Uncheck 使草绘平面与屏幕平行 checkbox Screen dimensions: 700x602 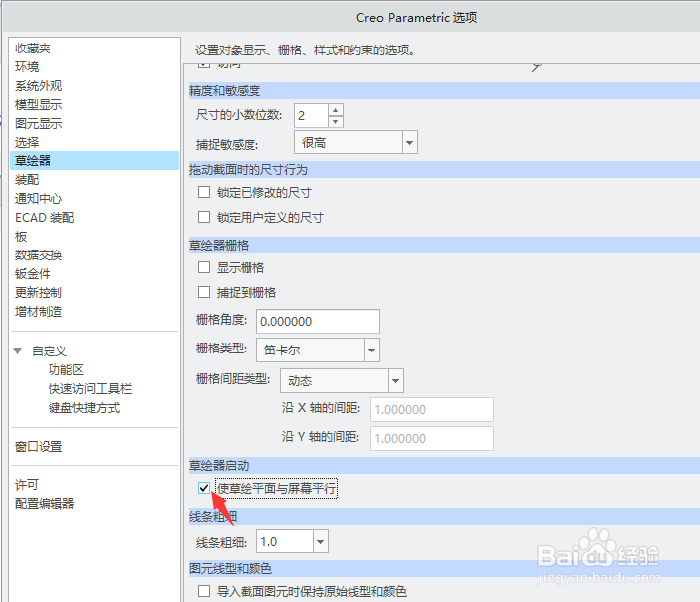(x=204, y=488)
